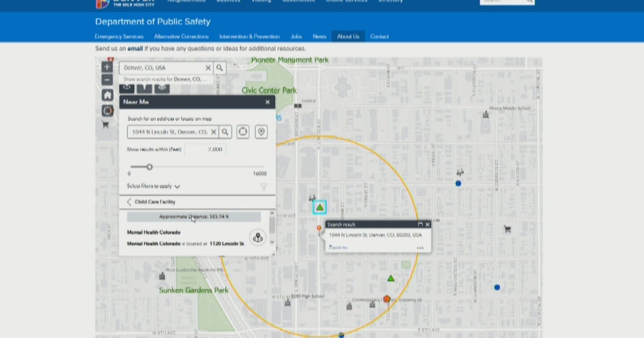Click the filter funnel icon
This screenshot has height=338, width=644.
click(264, 187)
